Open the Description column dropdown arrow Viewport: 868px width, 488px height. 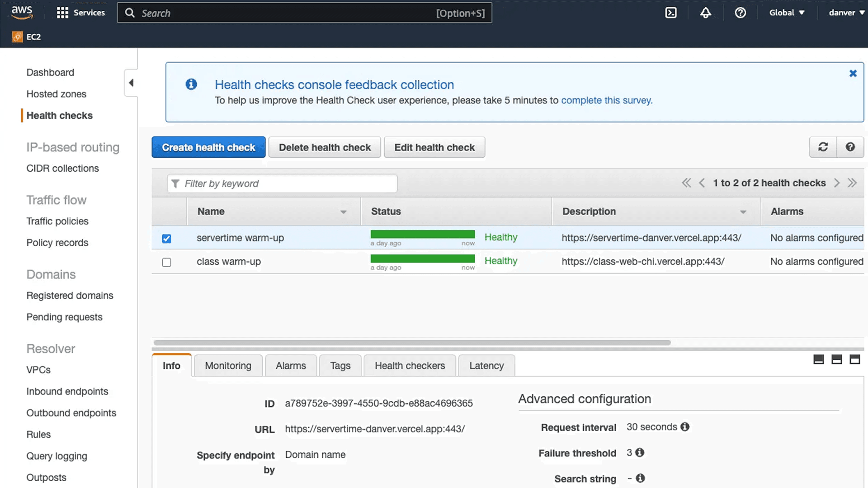point(743,212)
